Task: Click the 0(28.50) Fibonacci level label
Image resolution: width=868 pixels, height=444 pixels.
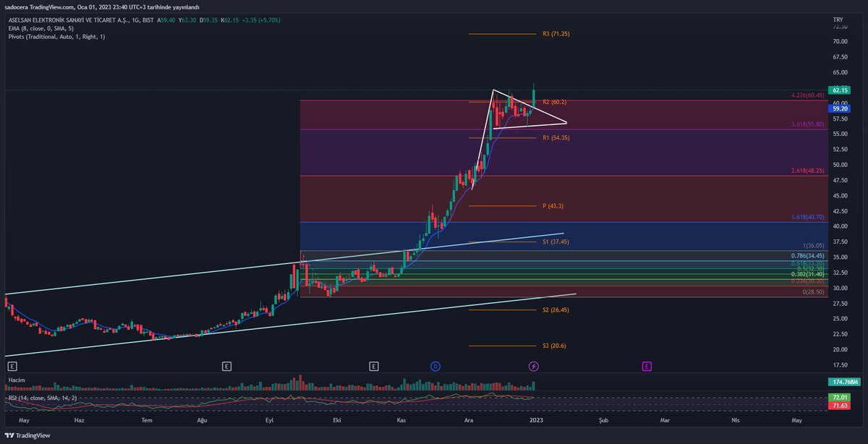Action: click(x=812, y=291)
